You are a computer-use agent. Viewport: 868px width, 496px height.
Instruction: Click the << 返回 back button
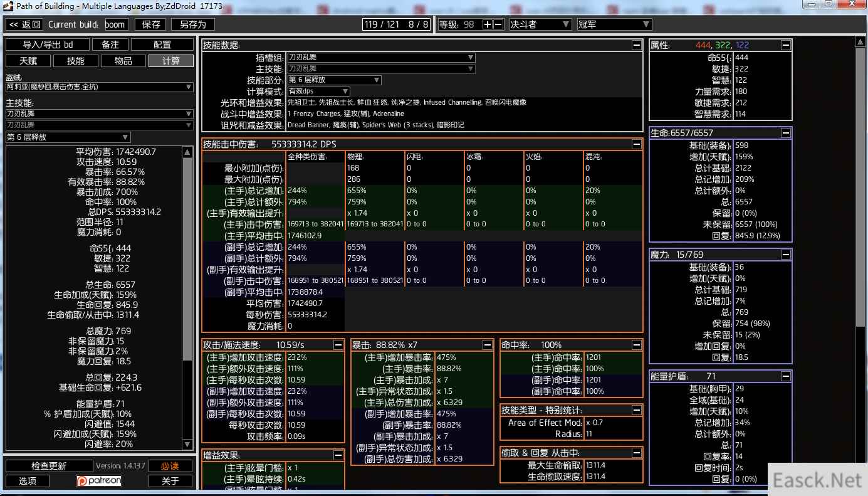click(24, 24)
